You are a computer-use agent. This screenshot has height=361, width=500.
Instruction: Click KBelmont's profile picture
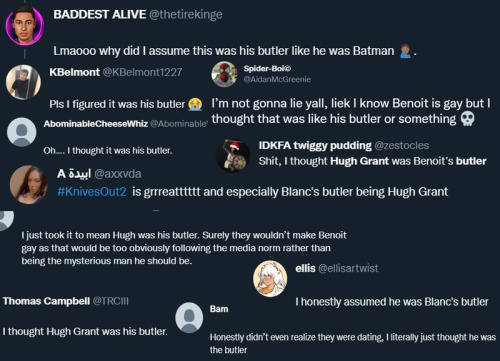coord(23,82)
